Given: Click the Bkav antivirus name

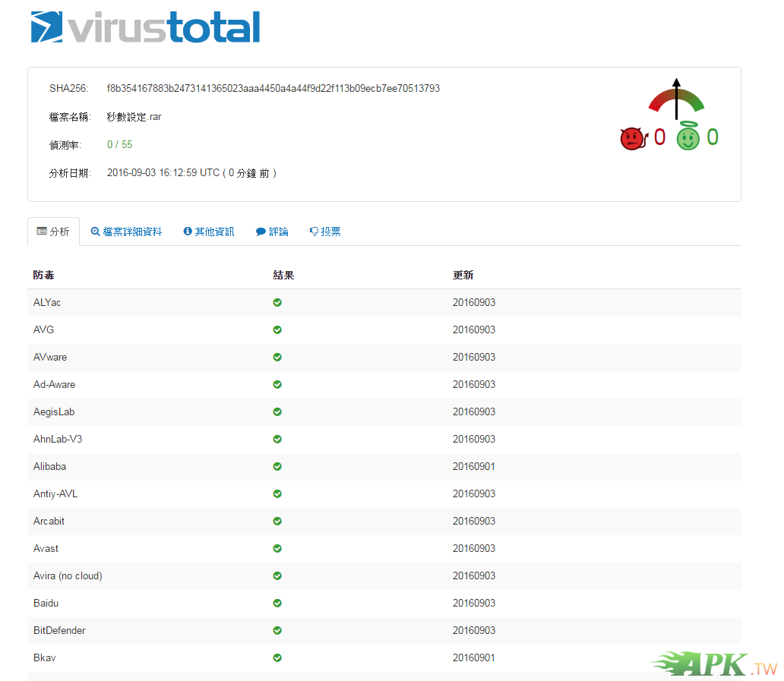Looking at the screenshot, I should (45, 657).
